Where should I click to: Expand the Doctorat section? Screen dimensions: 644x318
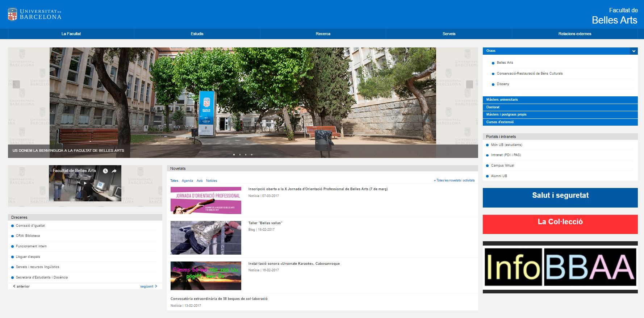tap(560, 107)
